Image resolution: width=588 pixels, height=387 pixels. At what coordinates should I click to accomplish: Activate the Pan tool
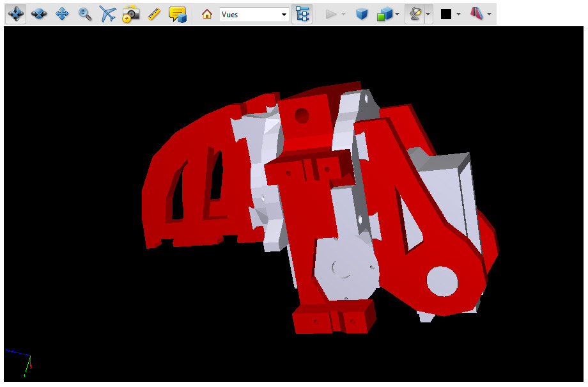[62, 14]
